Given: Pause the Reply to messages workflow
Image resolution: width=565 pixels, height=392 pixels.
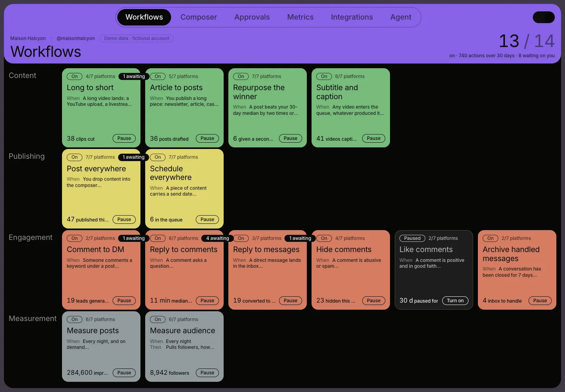Looking at the screenshot, I should 290,301.
